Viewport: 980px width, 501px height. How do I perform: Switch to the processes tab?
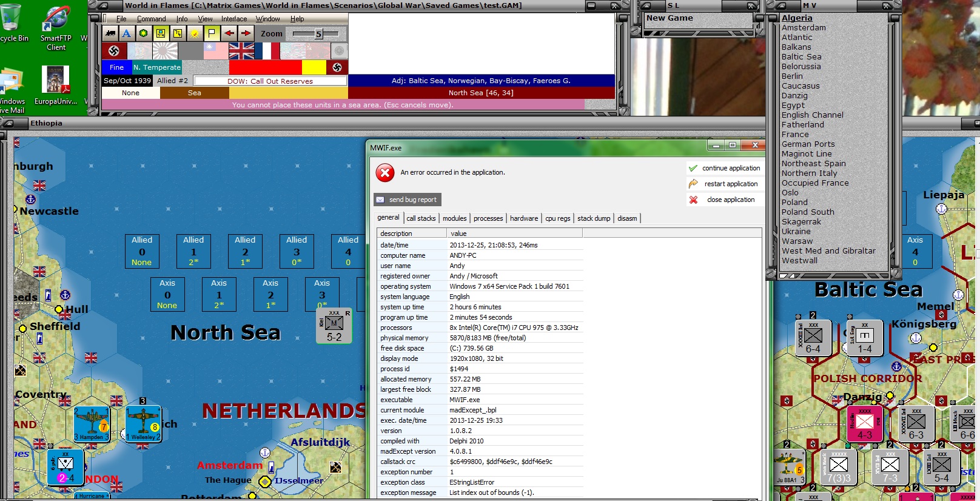tap(488, 218)
